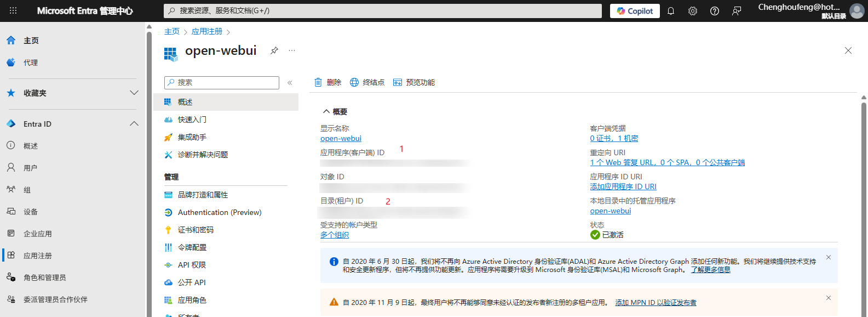The height and width of the screenshot is (317, 868).
Task: Click the 删除 trash toolbar button
Action: (327, 82)
